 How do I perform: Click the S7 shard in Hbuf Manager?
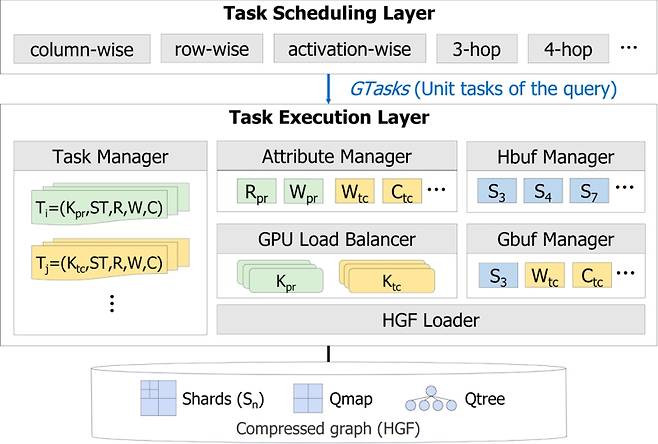click(586, 191)
